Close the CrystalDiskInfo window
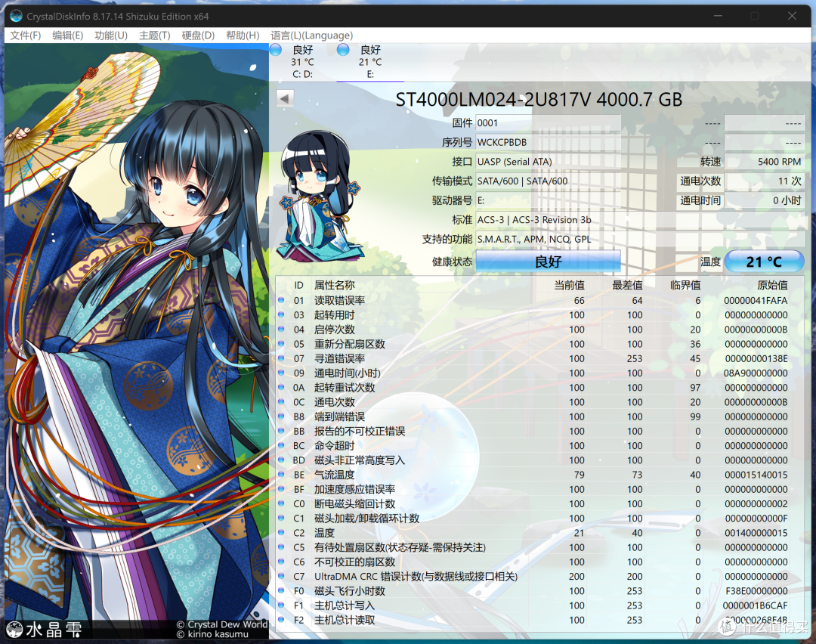The image size is (816, 644). coord(792,16)
